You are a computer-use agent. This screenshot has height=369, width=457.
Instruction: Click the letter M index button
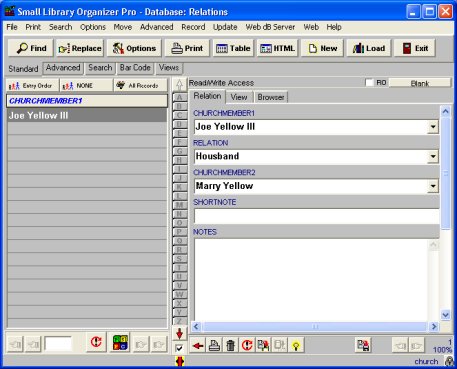tap(180, 205)
